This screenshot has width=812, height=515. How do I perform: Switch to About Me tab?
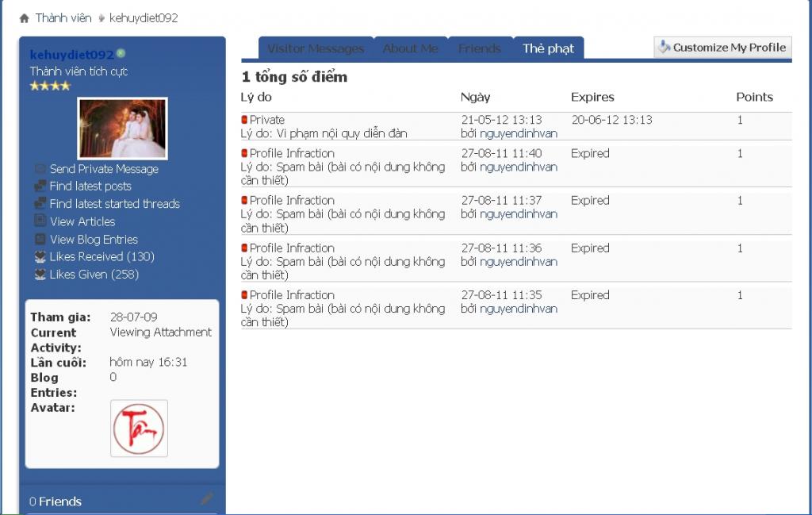coord(410,48)
